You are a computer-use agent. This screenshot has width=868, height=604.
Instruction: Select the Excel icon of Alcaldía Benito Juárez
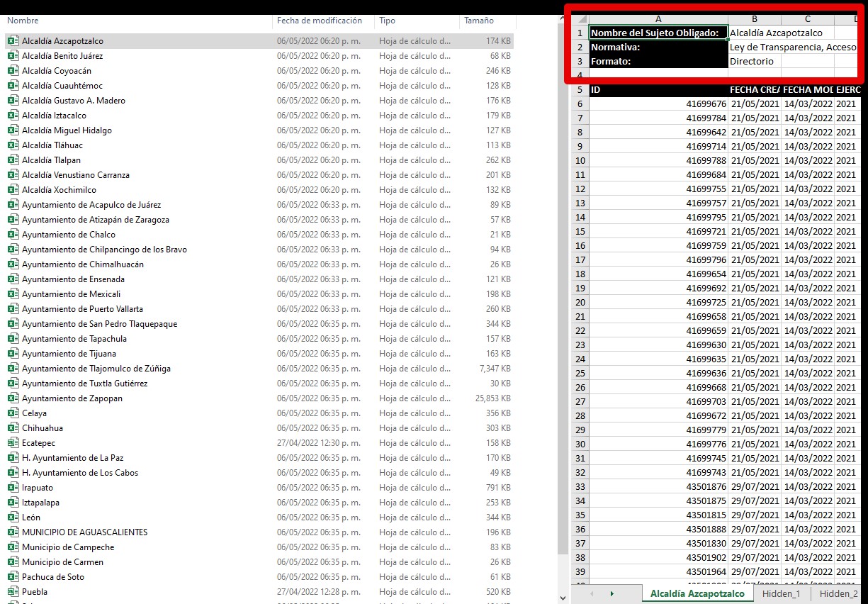tap(13, 56)
